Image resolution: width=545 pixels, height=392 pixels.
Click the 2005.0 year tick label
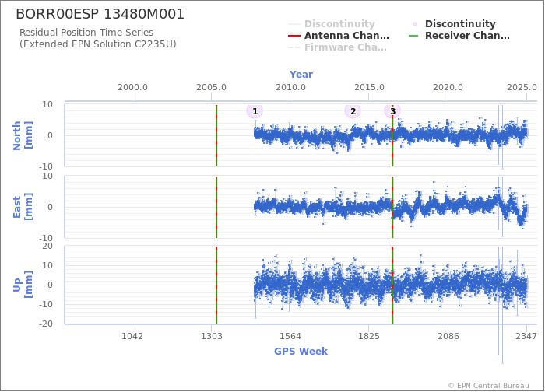(x=211, y=87)
